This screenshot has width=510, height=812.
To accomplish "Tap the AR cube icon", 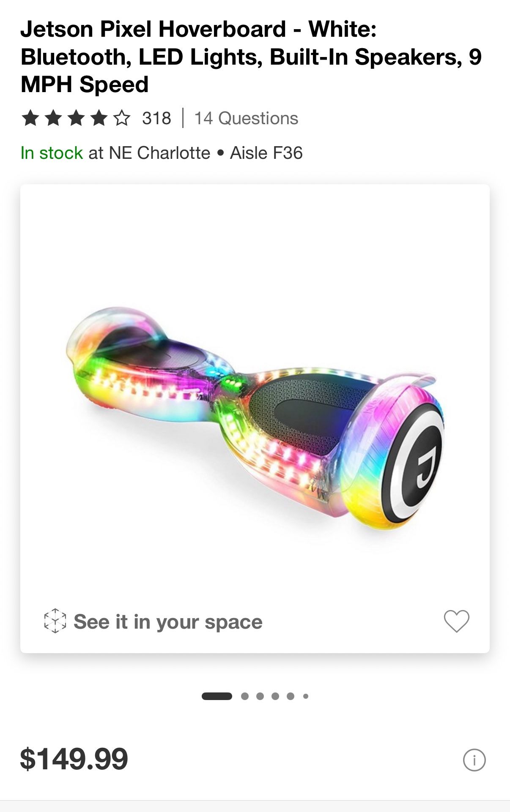I will pos(55,621).
